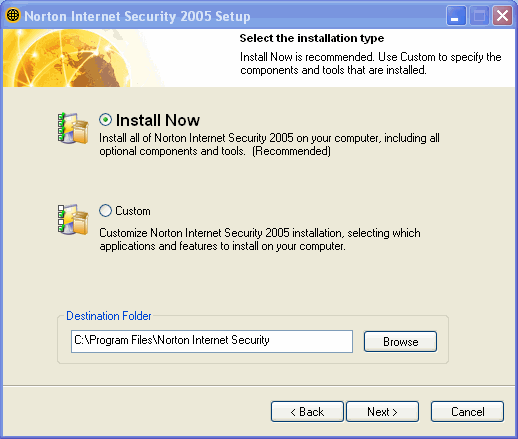The height and width of the screenshot is (439, 518).
Task: Select the Install Now radio button
Action: [105, 120]
